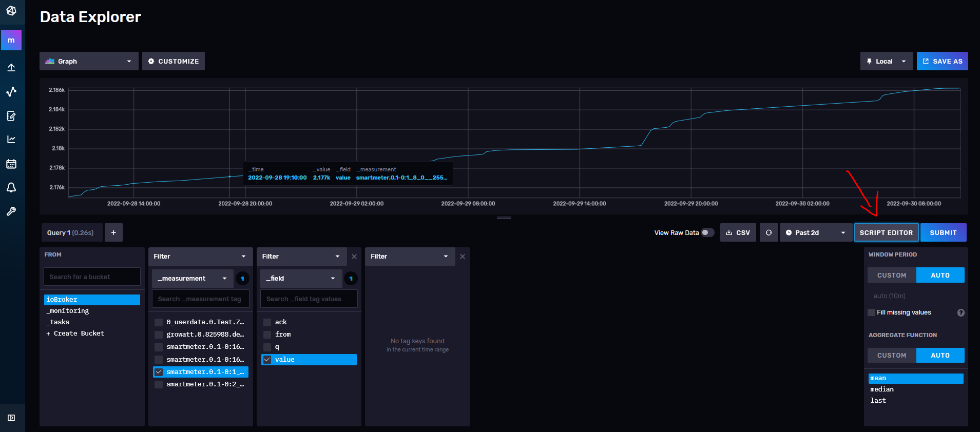Image resolution: width=980 pixels, height=432 pixels.
Task: Remove the _field Filter panel with X
Action: [x=354, y=257]
